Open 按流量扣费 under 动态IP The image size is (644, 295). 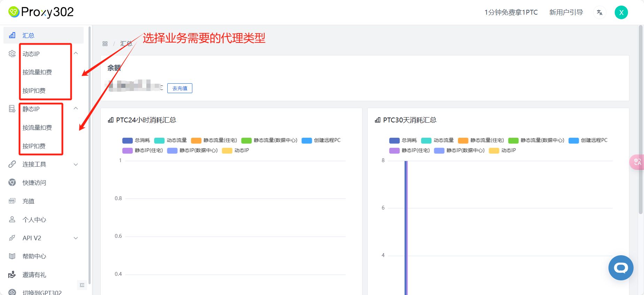37,72
